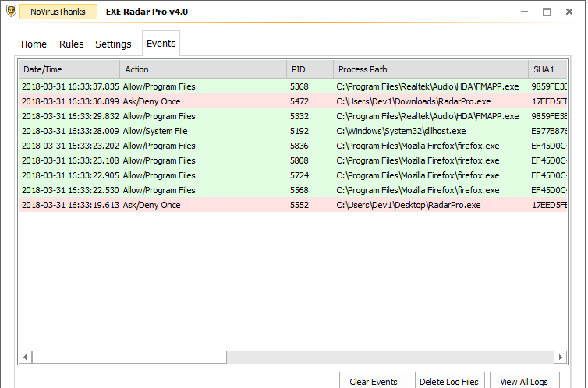Click SHA1 cell of the Downloads\RadarPro.exe row
Image resolution: width=588 pixels, height=388 pixels.
(x=549, y=101)
